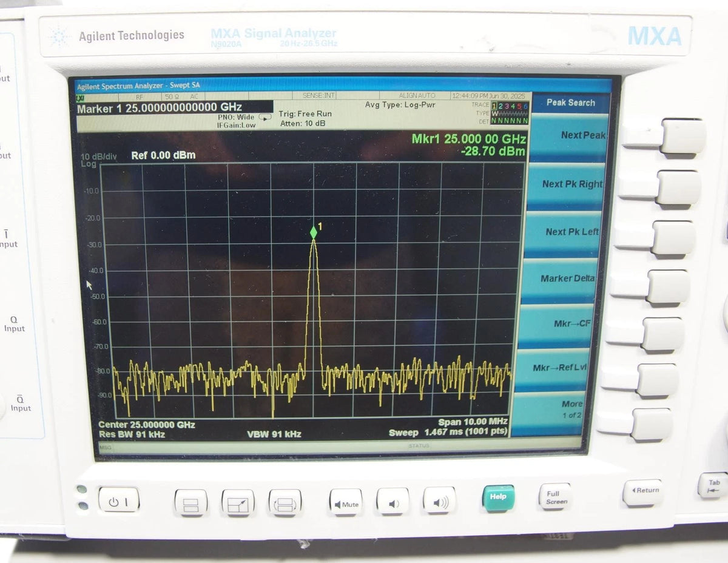Push the hardware key beside Next Pk Left

point(673,237)
